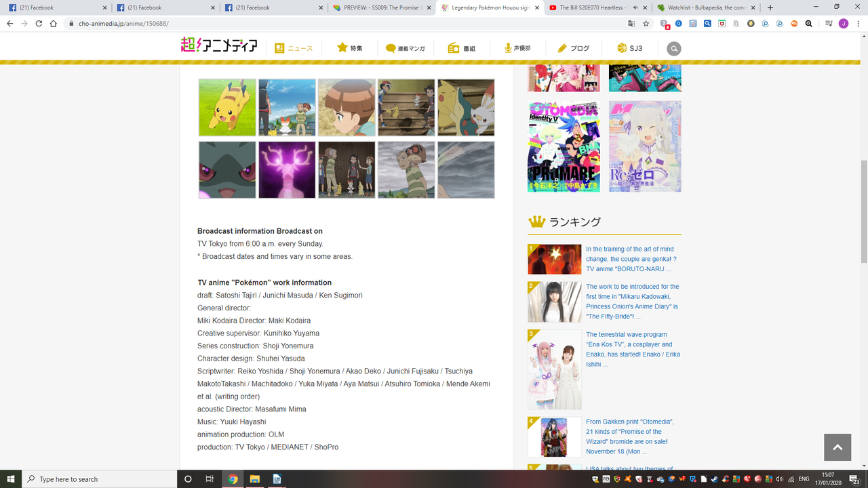This screenshot has height=488, width=868.
Task: Open the ブログ blog menu
Action: click(574, 49)
